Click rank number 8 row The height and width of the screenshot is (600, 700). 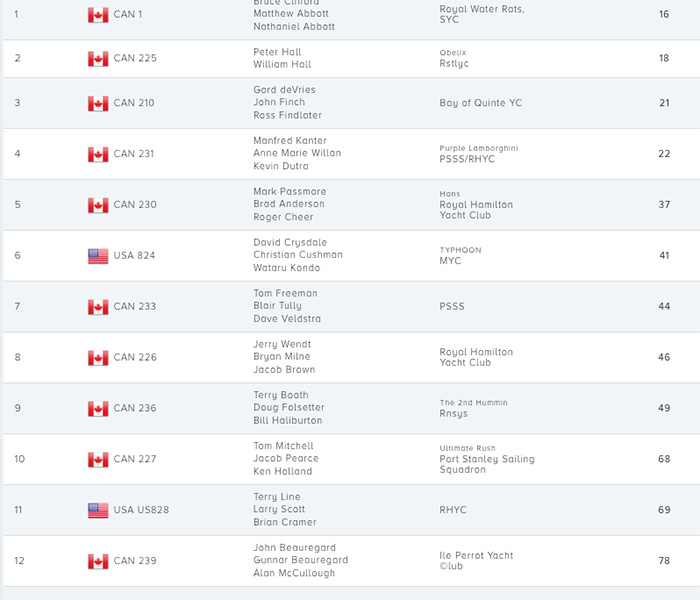pos(17,358)
